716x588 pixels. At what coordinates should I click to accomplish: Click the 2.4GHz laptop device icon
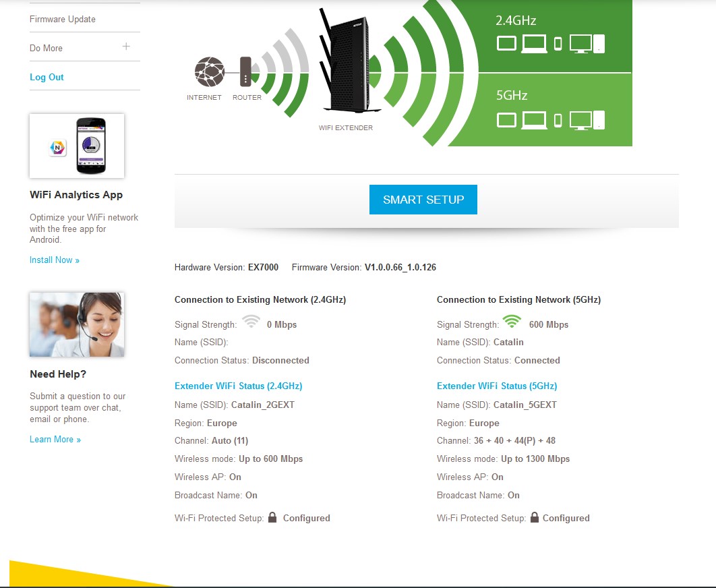point(534,45)
